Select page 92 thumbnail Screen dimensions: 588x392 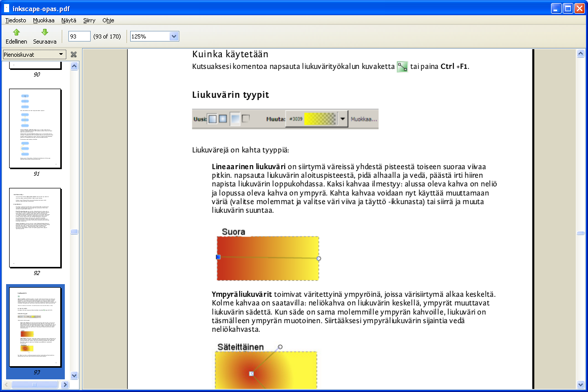click(35, 228)
